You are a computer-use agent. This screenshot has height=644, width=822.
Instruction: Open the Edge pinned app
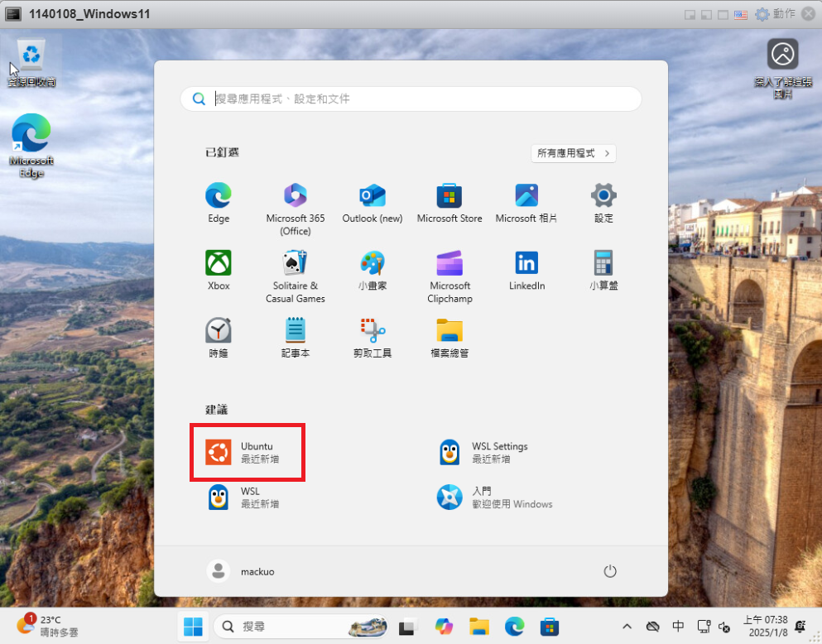point(218,203)
